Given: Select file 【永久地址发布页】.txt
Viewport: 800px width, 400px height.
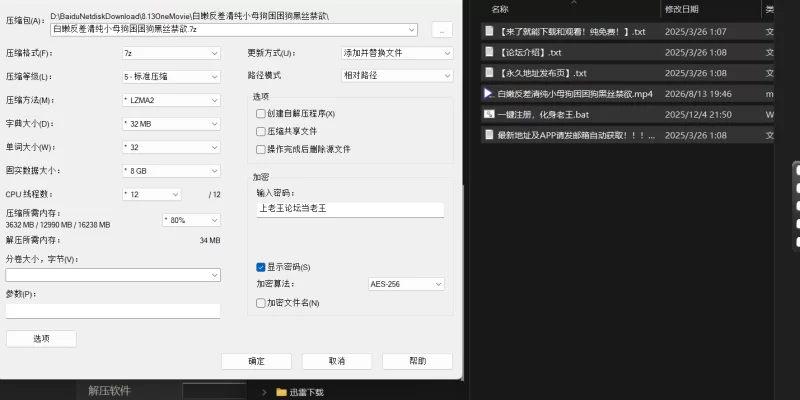Looking at the screenshot, I should [542, 73].
